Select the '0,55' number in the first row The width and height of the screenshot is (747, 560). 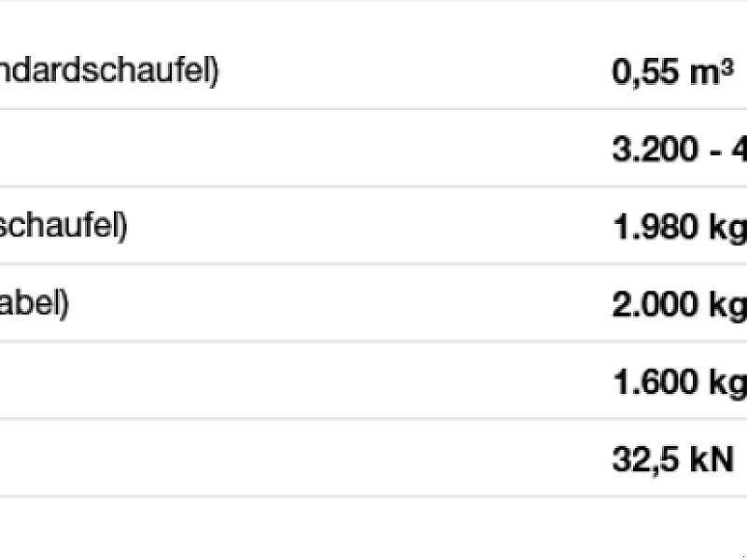644,73
